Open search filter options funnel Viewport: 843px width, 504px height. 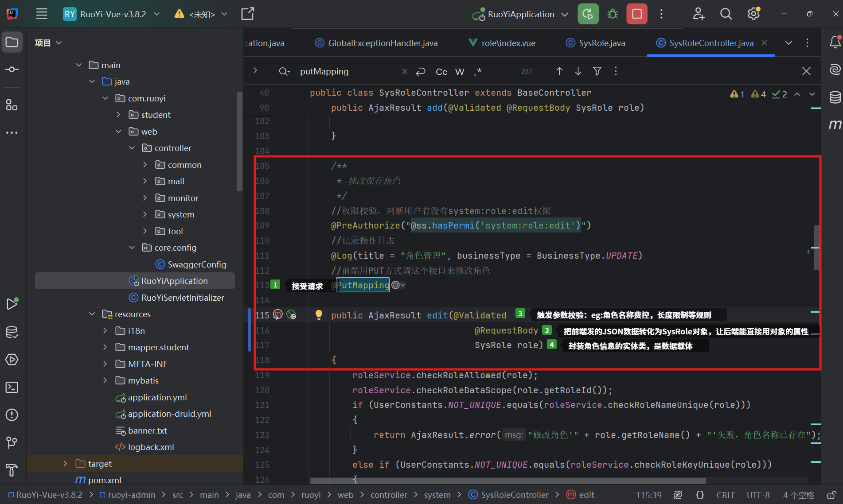(597, 71)
